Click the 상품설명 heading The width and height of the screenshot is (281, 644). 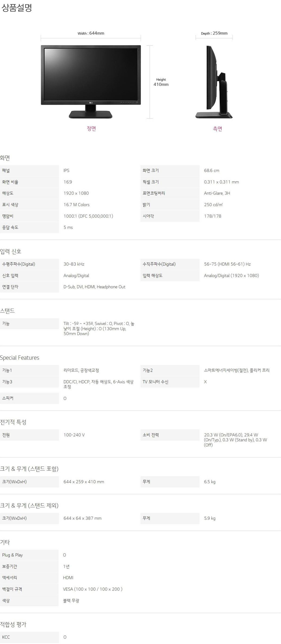(x=17, y=8)
